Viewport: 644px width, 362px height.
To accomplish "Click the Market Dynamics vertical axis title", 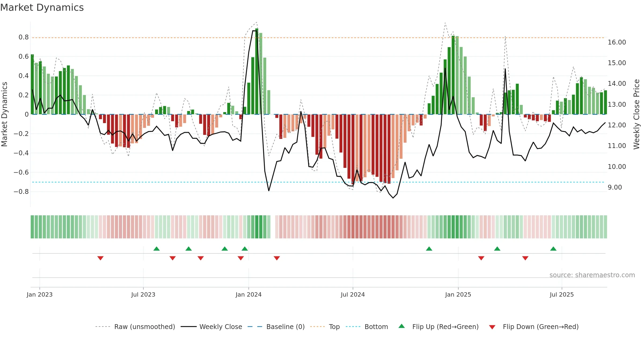I will pyautogui.click(x=5, y=114).
